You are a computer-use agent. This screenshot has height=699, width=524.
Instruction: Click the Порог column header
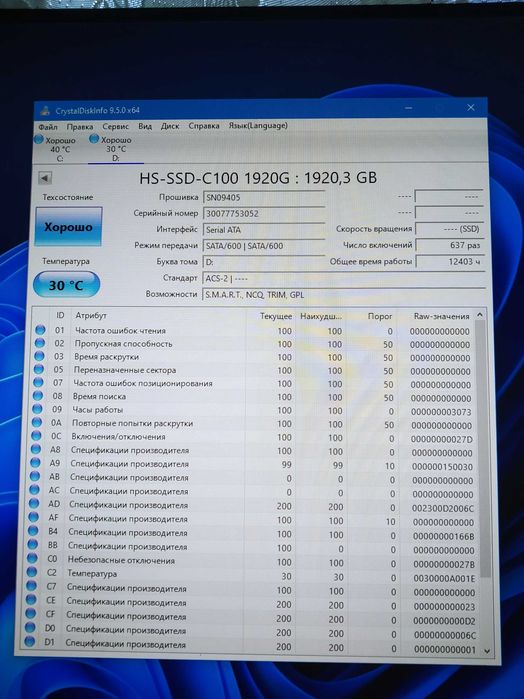tap(380, 316)
